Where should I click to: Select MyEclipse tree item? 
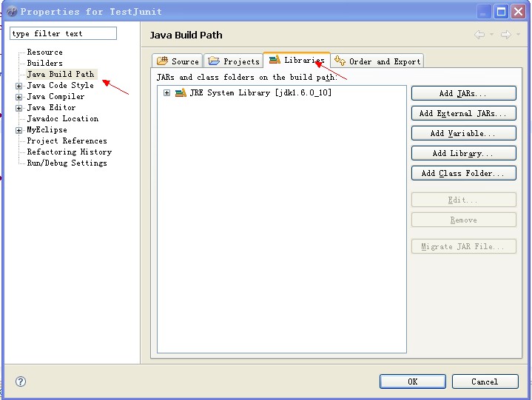[47, 130]
